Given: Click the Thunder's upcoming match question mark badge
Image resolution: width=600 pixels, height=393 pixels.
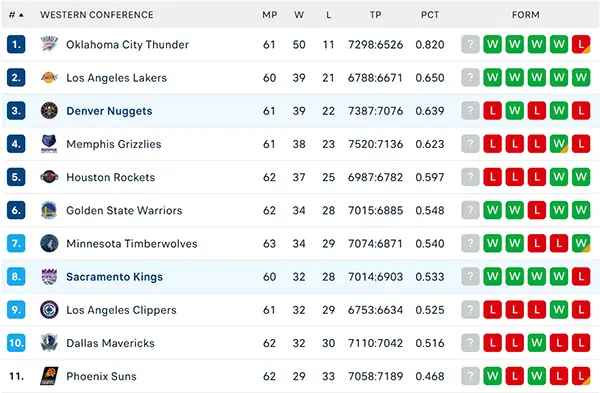Looking at the screenshot, I should tap(470, 44).
